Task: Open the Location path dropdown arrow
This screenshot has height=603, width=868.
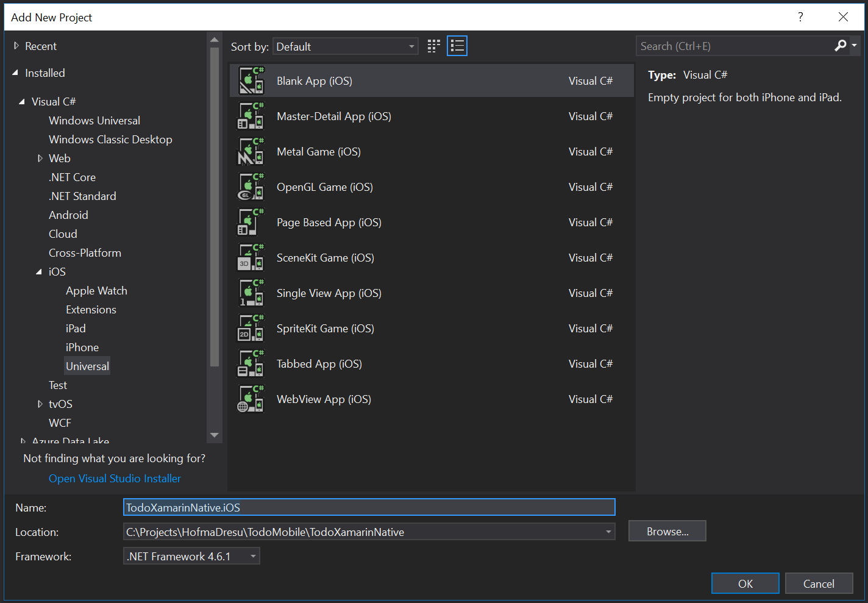Action: coord(608,532)
